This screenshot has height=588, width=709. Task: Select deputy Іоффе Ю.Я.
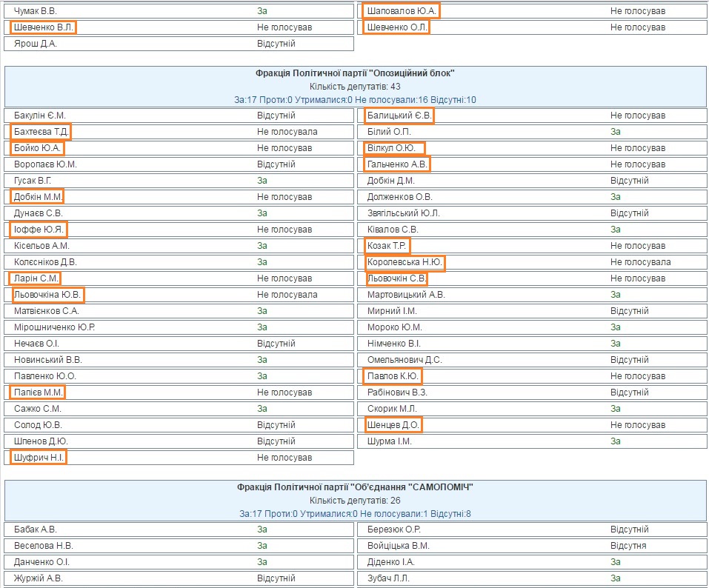[x=39, y=230]
